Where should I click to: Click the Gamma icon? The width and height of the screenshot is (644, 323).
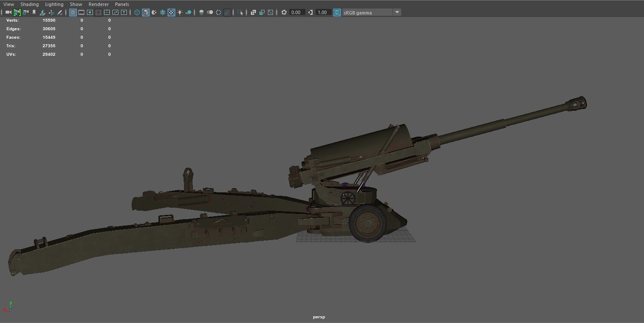click(310, 12)
